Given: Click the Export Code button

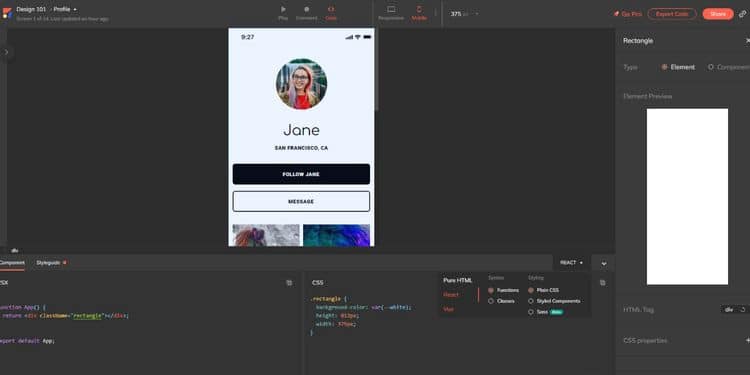Looking at the screenshot, I should tap(672, 14).
